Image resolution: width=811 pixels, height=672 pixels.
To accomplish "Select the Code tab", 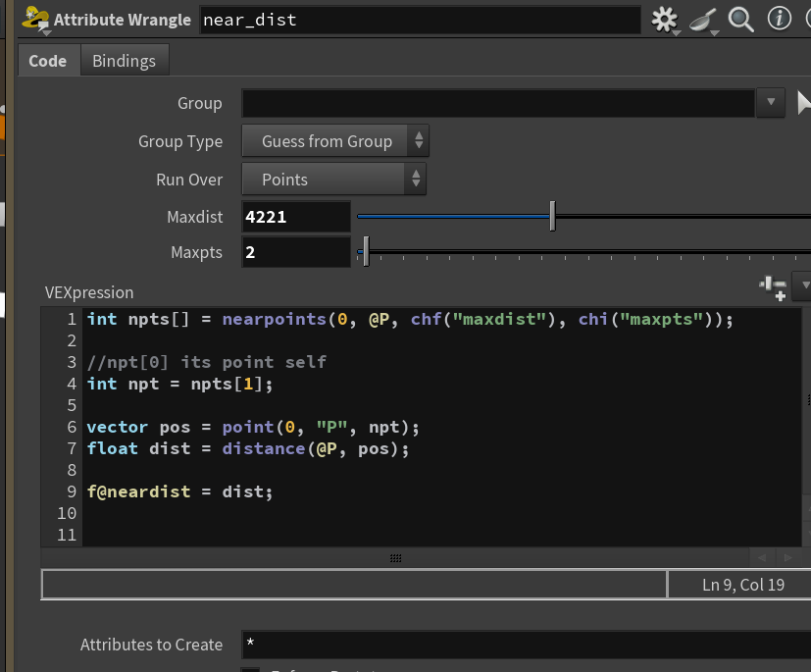I will click(48, 61).
